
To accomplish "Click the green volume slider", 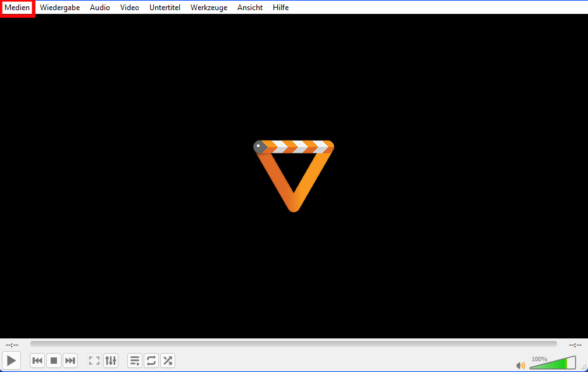I will pos(552,364).
